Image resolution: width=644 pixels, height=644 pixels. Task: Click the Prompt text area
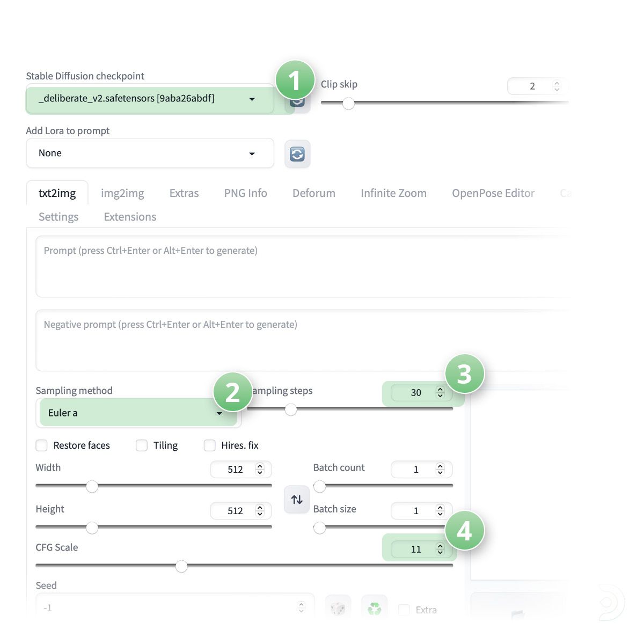[x=303, y=267]
